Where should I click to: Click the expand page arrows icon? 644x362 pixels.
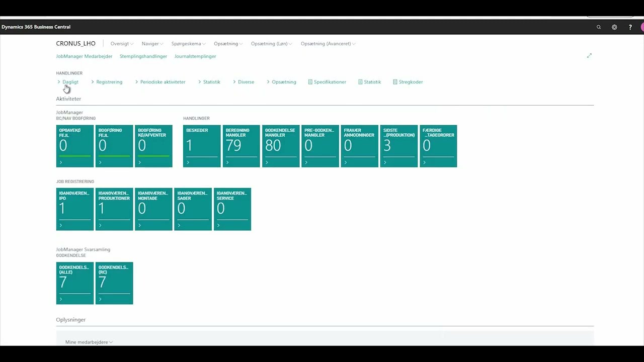click(589, 56)
